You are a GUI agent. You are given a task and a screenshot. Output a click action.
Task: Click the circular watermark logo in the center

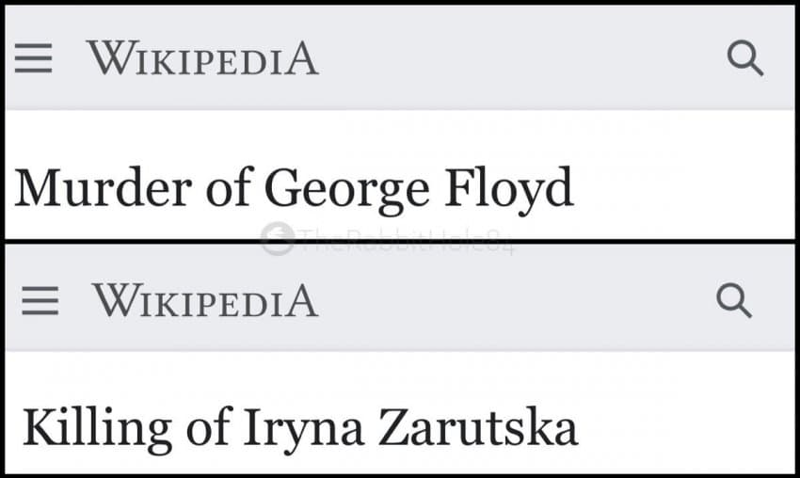(278, 239)
